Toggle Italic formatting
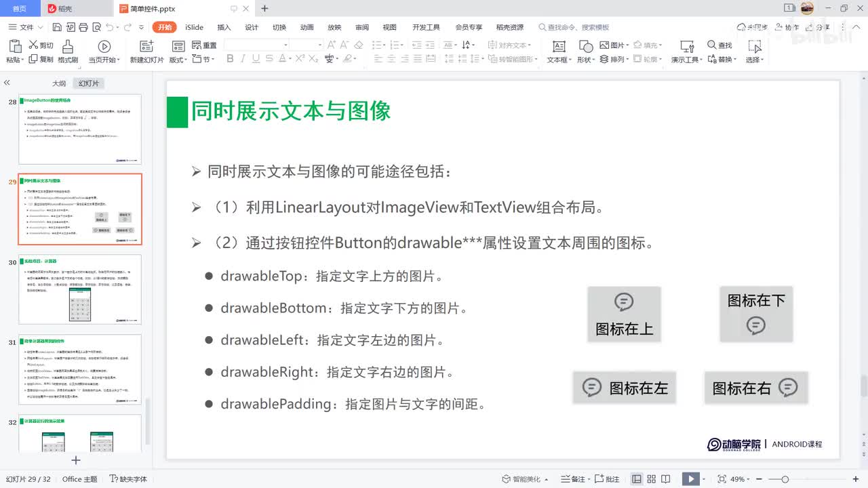This screenshot has width=868, height=488. click(x=244, y=59)
